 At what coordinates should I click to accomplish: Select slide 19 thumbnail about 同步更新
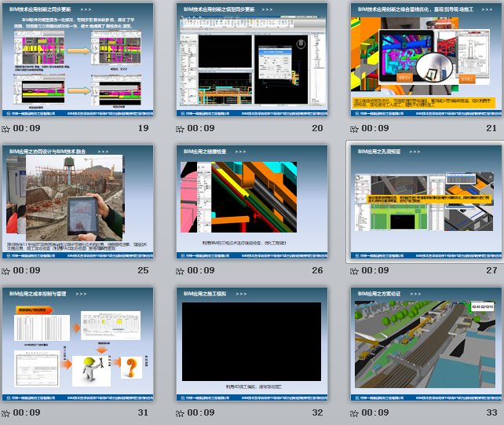point(77,60)
